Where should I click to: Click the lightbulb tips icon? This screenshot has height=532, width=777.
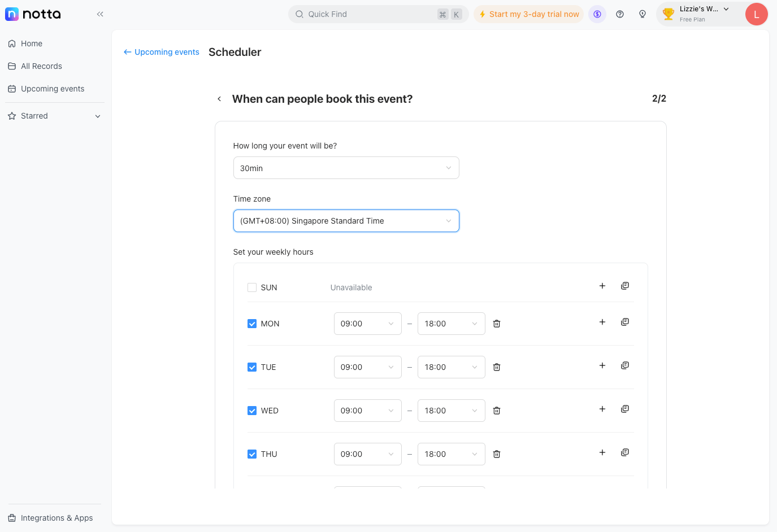(643, 14)
